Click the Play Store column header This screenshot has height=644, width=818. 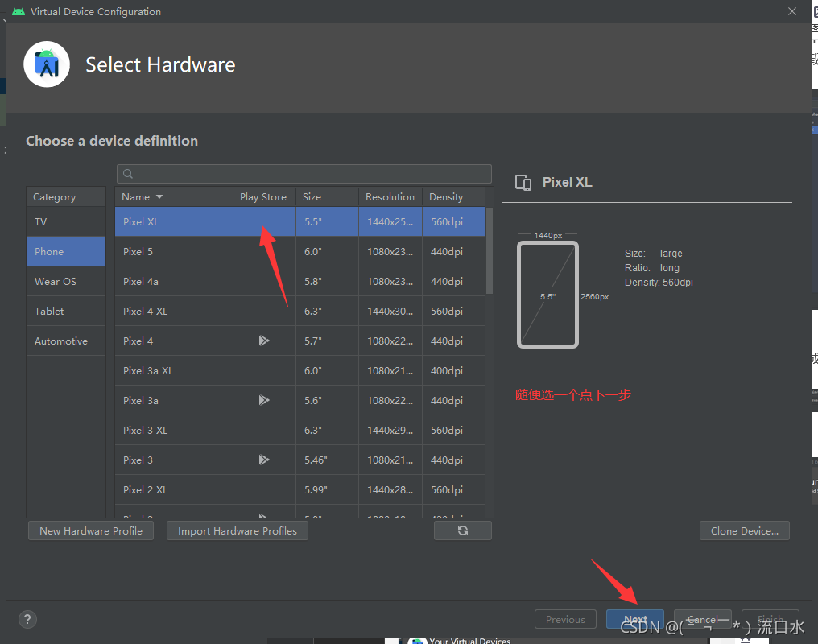[x=264, y=196]
